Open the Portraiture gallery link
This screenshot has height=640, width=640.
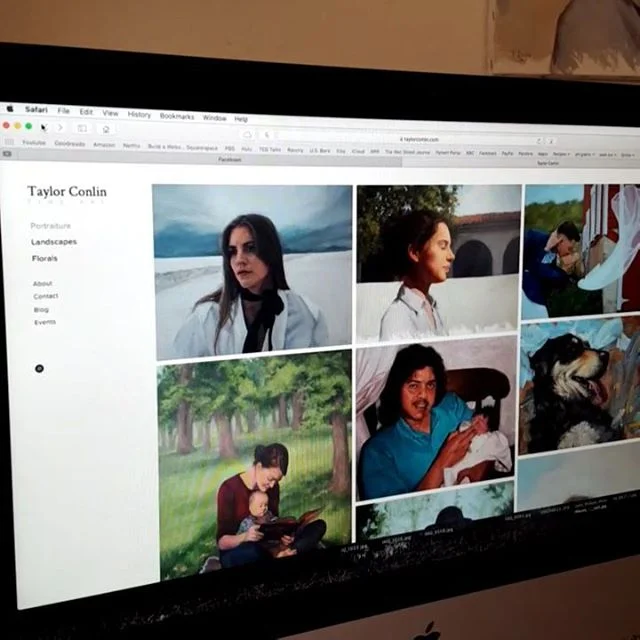pos(51,226)
